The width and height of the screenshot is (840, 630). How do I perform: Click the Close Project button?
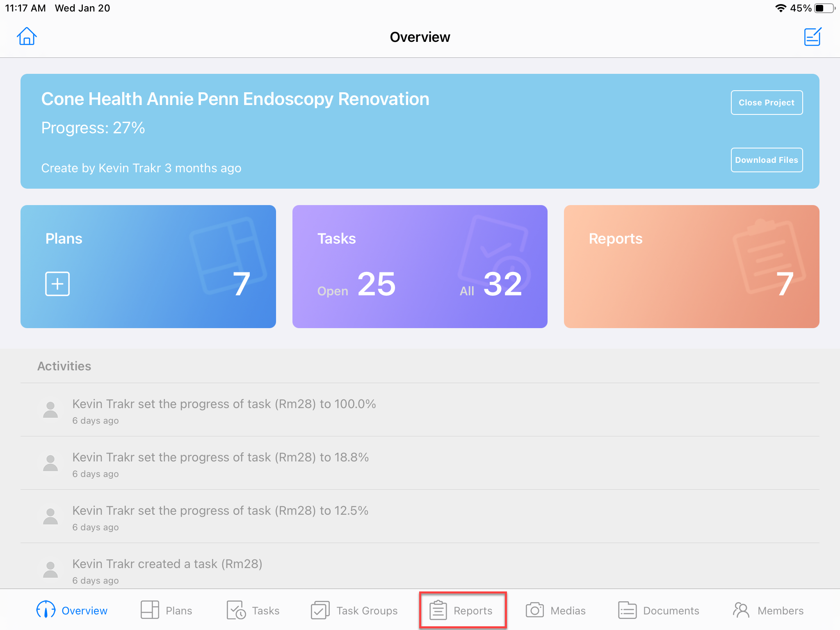(x=766, y=103)
